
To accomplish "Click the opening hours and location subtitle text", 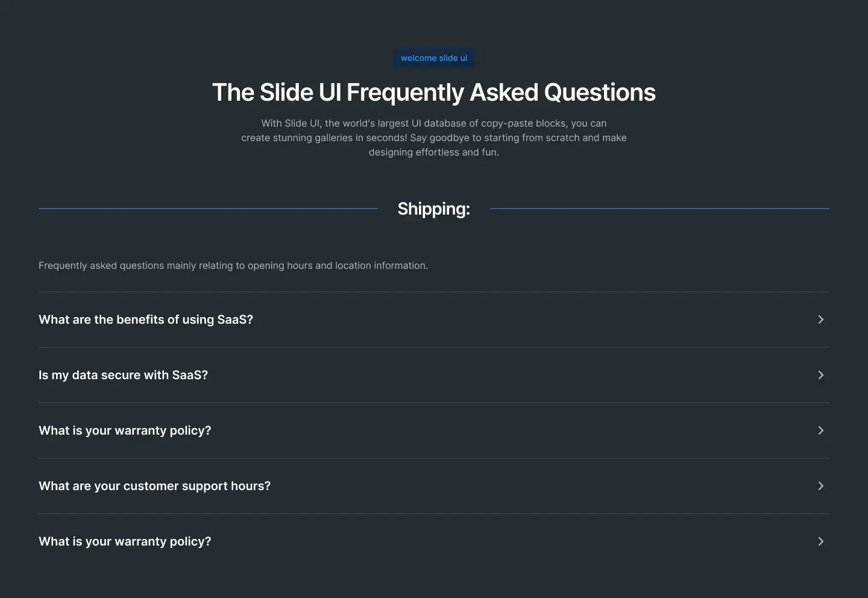I will tap(233, 265).
